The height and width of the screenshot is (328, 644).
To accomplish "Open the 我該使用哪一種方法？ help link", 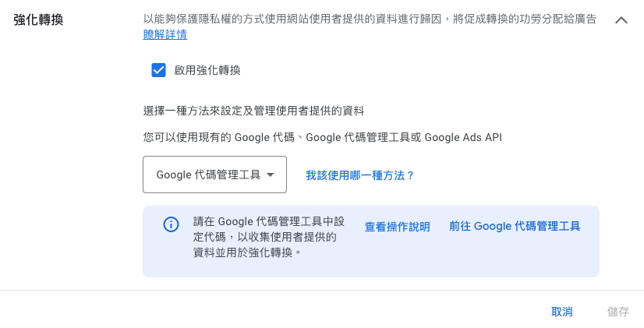I will pyautogui.click(x=359, y=175).
